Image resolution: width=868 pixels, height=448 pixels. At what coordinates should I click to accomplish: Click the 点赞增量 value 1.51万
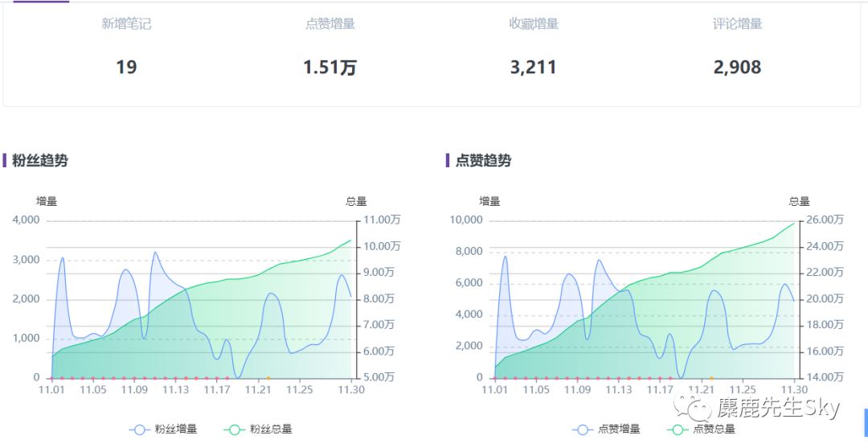pyautogui.click(x=330, y=67)
